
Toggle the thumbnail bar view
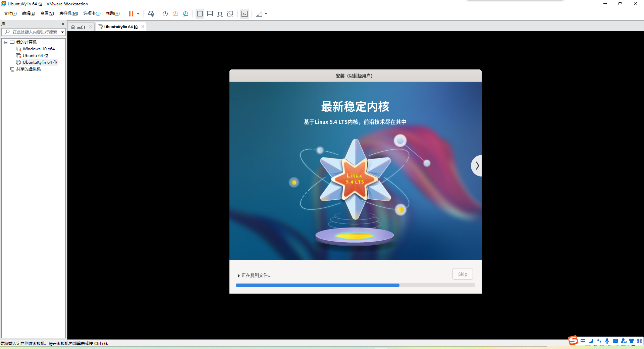(210, 14)
